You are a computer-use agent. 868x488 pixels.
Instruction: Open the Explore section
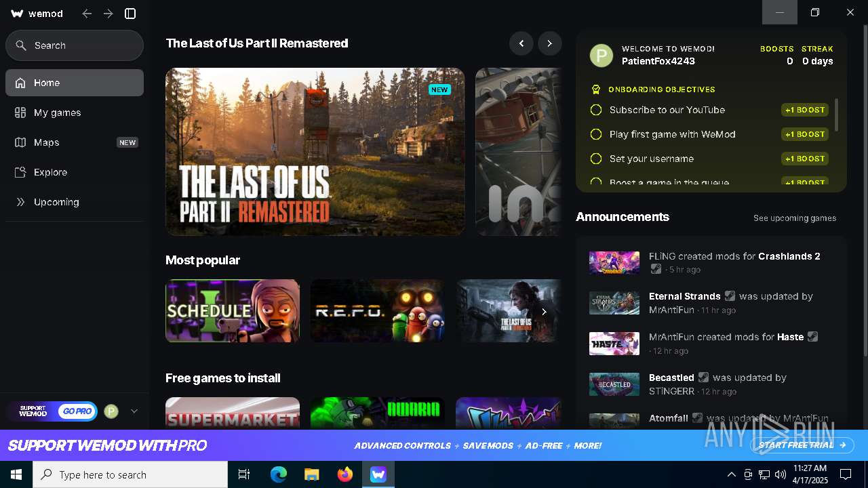click(75, 172)
